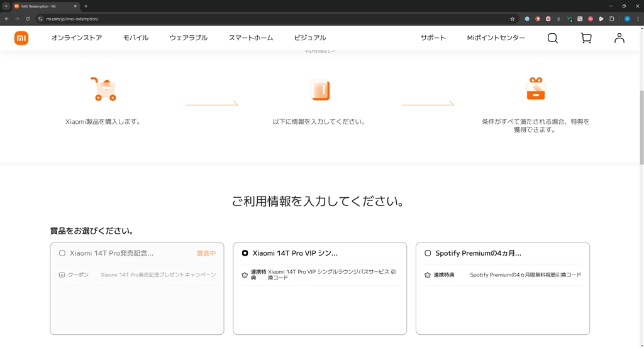Click the crown icon in the Spotify card

428,275
